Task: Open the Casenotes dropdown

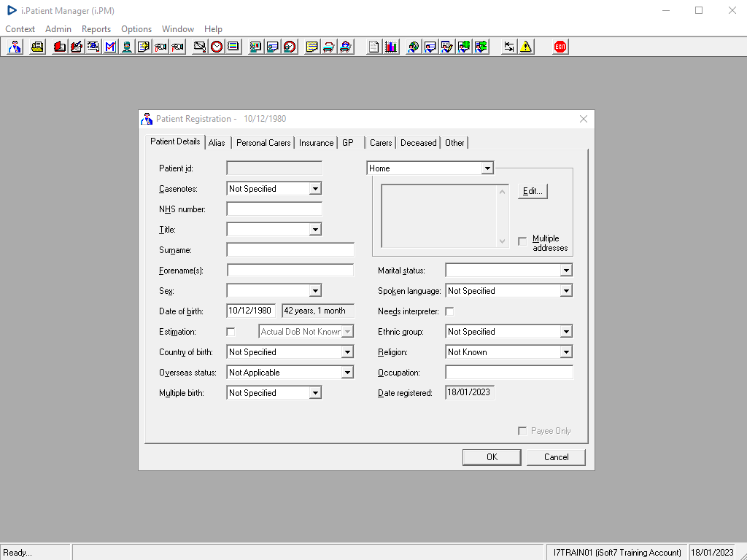Action: [x=315, y=189]
